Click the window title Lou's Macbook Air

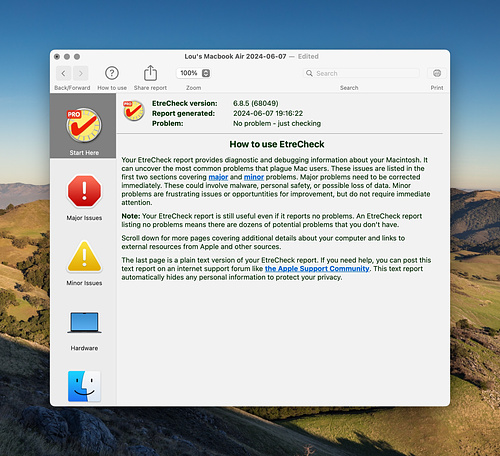coord(235,56)
